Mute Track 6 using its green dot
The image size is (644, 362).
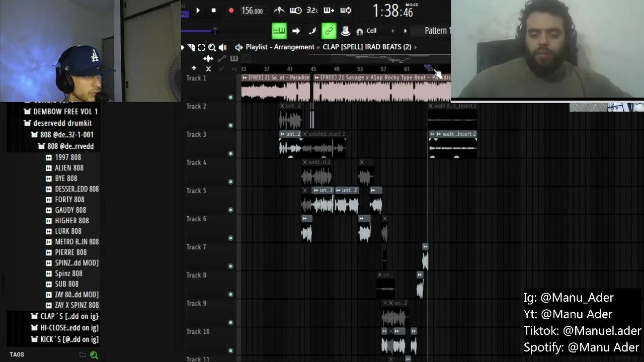pyautogui.click(x=230, y=238)
